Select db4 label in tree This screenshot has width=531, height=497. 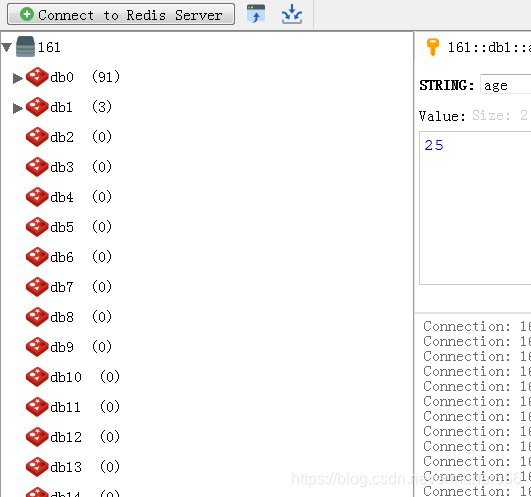point(62,197)
